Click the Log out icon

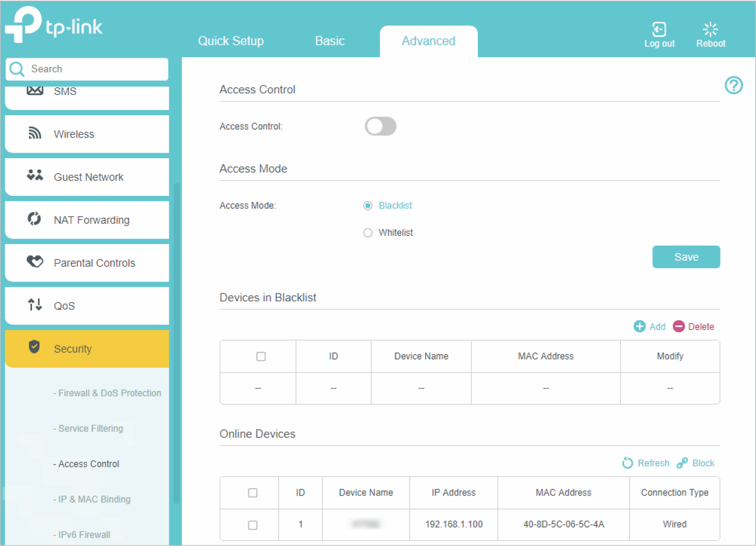pyautogui.click(x=659, y=29)
